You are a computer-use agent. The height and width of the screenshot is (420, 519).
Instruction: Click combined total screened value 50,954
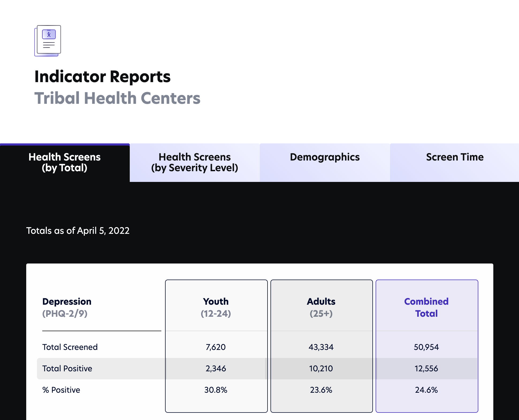click(x=426, y=347)
